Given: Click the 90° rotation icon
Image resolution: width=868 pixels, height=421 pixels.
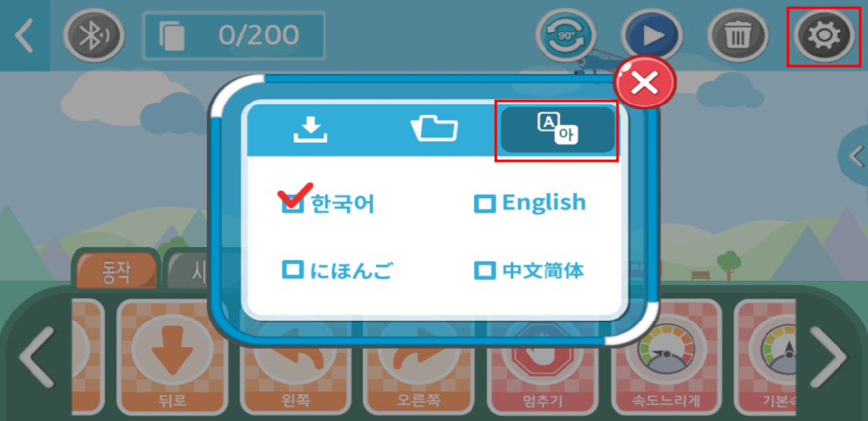Looking at the screenshot, I should 565,36.
